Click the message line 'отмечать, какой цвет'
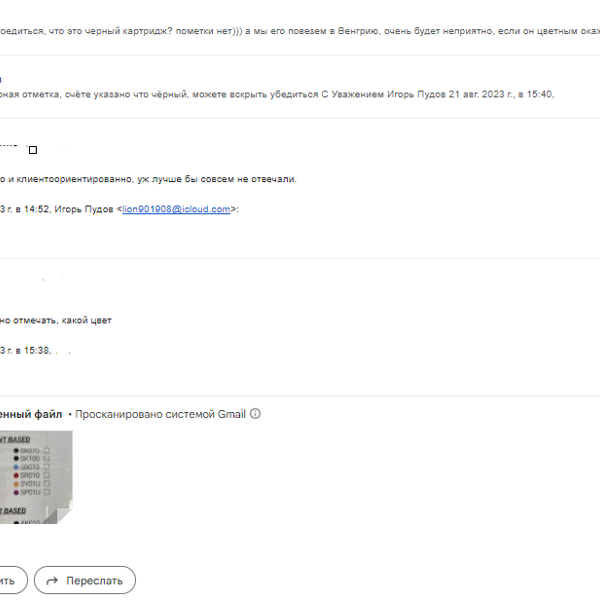Image resolution: width=600 pixels, height=600 pixels. [62, 320]
